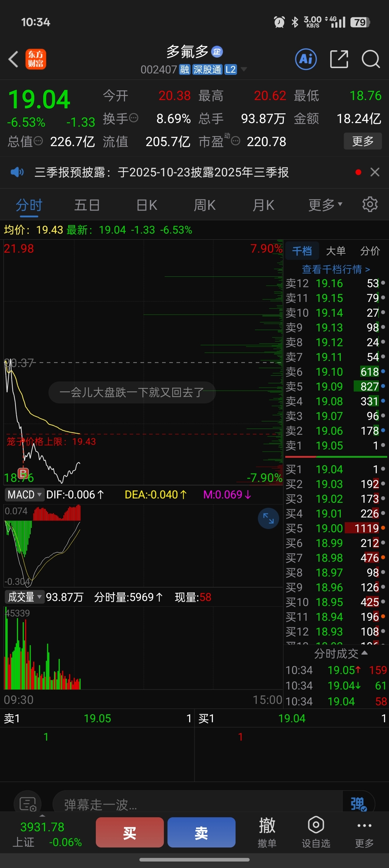
Task: Open the MACD indicator dropdown
Action: tap(24, 494)
